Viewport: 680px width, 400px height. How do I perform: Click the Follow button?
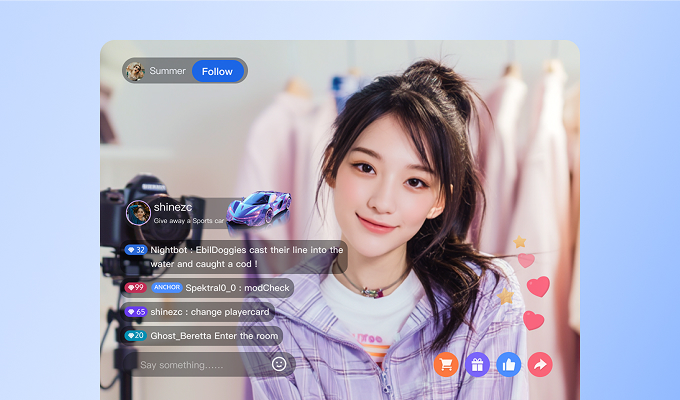218,71
